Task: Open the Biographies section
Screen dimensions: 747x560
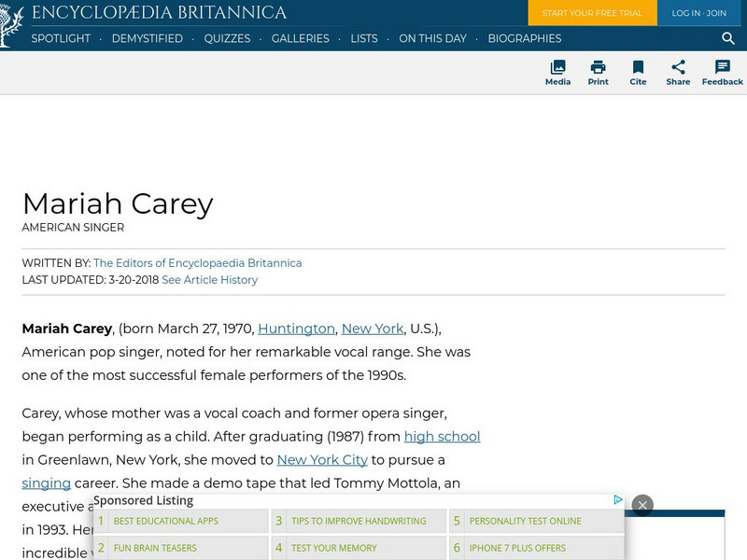Action: (524, 39)
